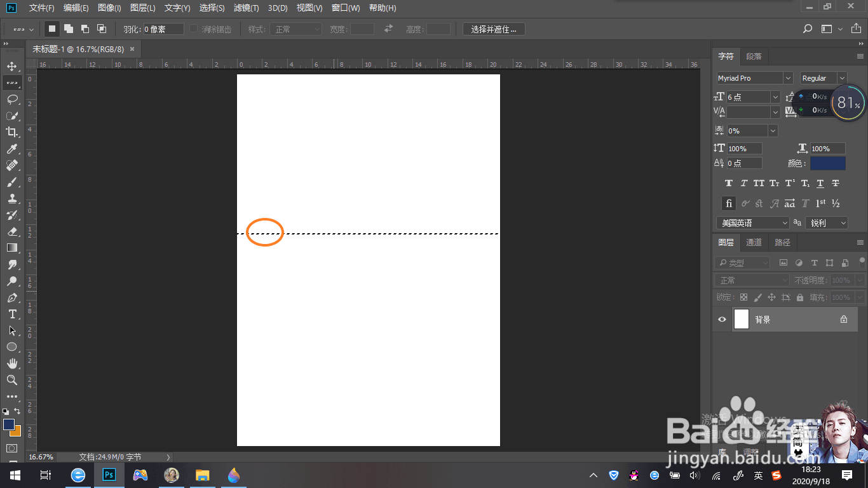Screen dimensions: 868x488
Task: Select the Move tool
Action: 11,66
